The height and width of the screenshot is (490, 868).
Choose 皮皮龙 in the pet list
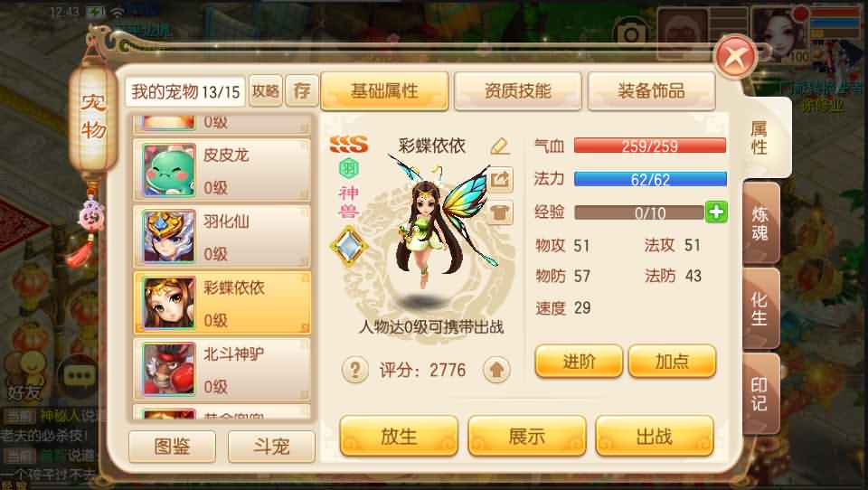[x=222, y=169]
